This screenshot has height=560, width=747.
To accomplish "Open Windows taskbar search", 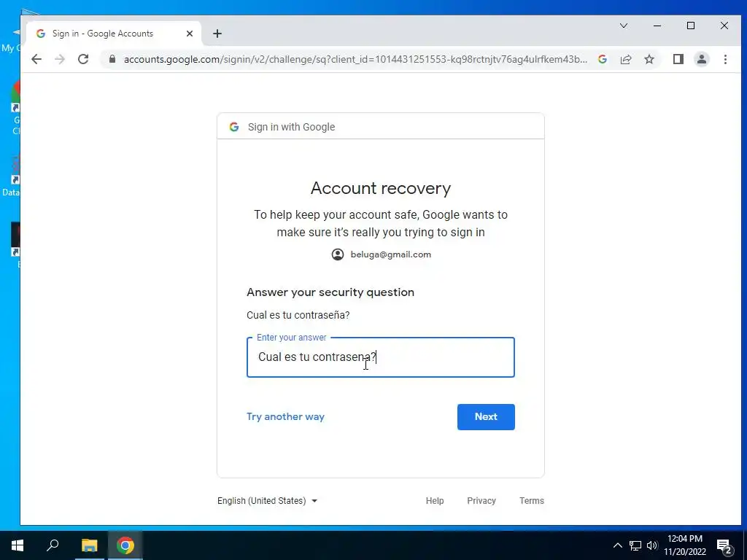I will (x=53, y=545).
